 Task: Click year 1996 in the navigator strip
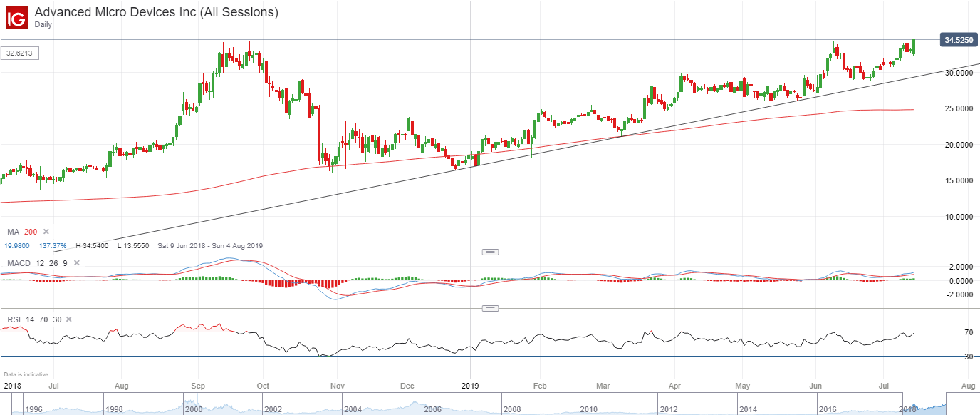(x=36, y=409)
